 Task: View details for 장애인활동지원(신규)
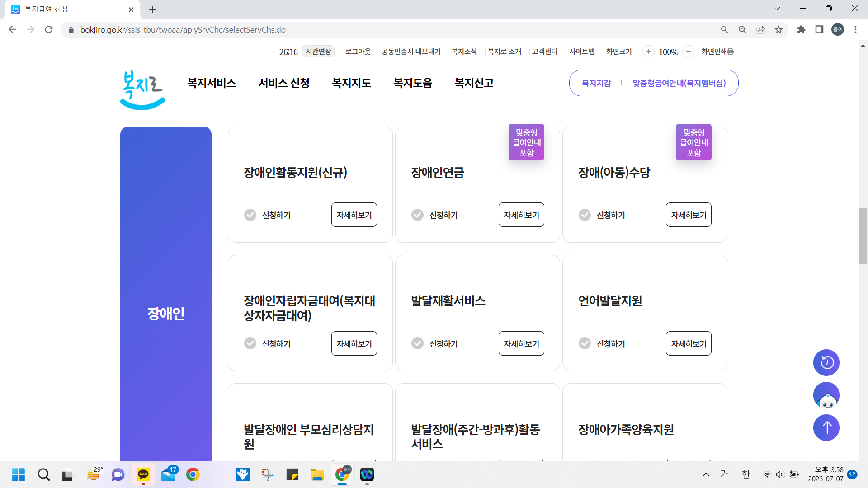point(354,215)
